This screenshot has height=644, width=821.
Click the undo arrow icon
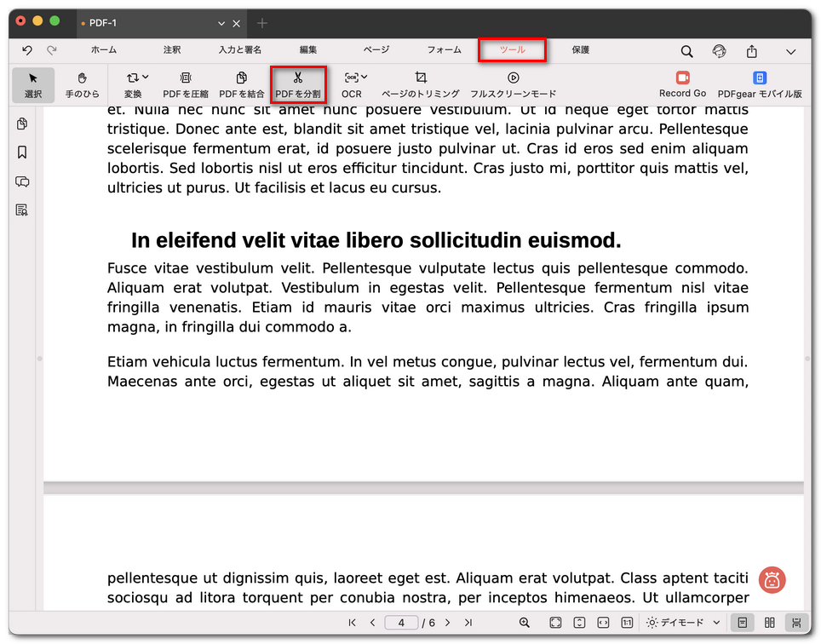pos(27,50)
